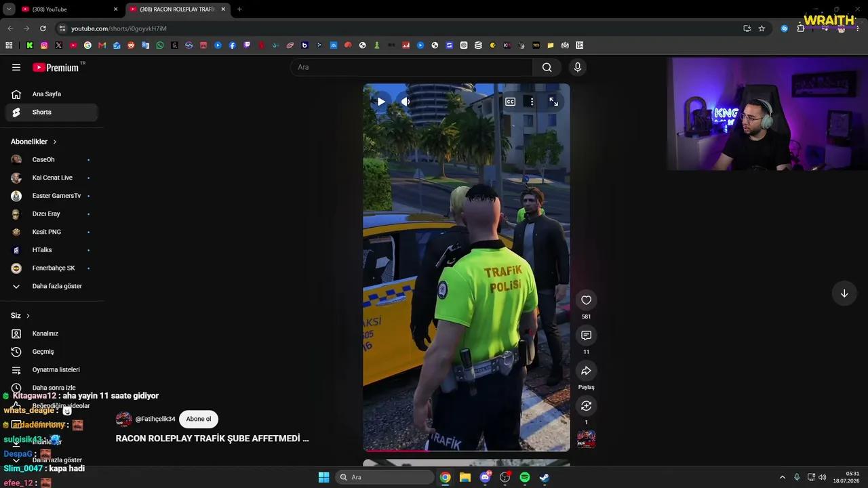
Task: Expand the Abonelikler section
Action: [x=34, y=142]
